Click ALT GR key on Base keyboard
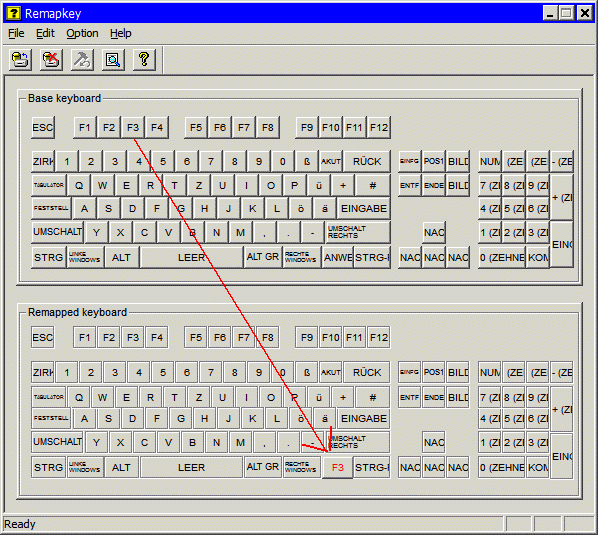The image size is (598, 535). coord(262,257)
